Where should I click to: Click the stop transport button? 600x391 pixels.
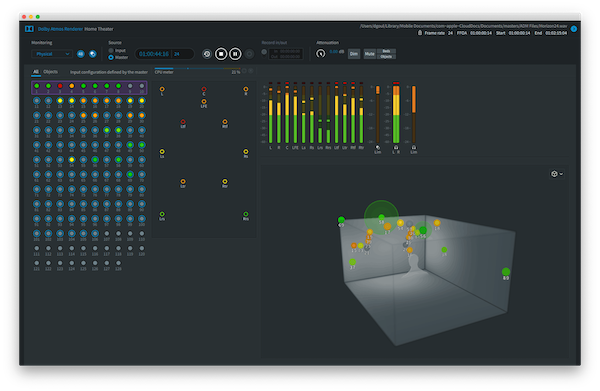click(221, 54)
